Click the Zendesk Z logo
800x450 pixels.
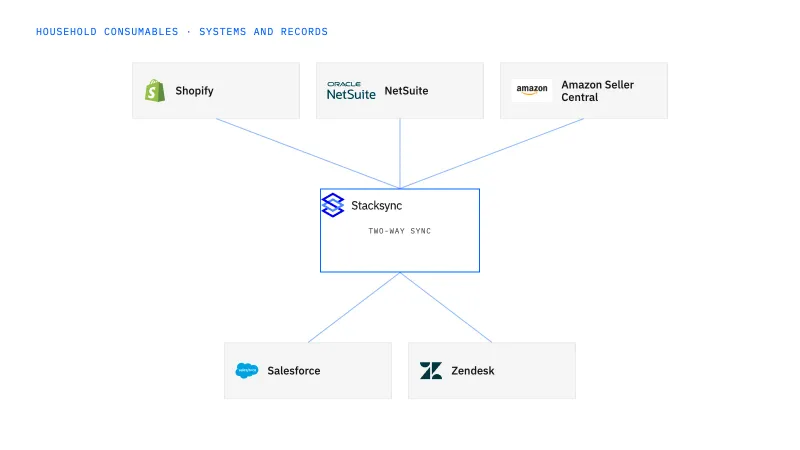431,370
